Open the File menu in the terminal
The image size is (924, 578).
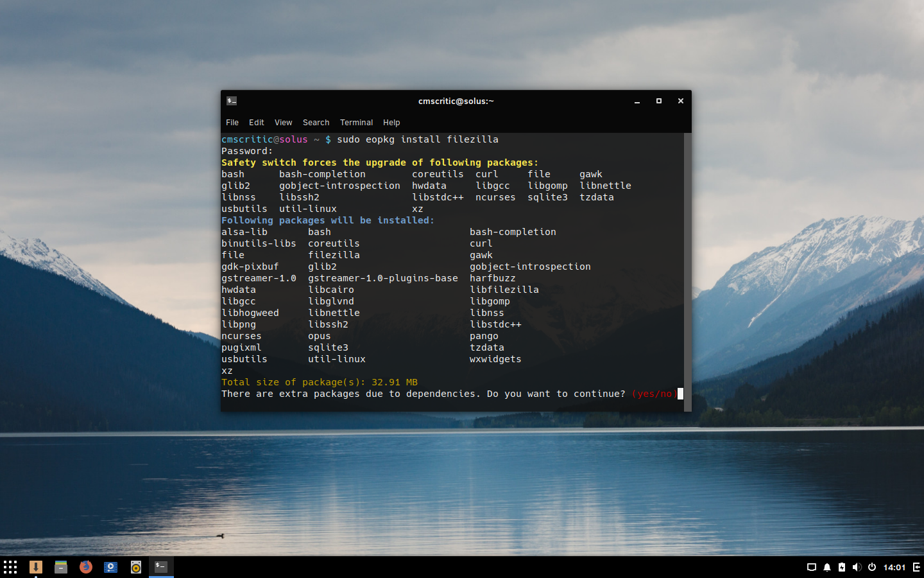(x=232, y=123)
